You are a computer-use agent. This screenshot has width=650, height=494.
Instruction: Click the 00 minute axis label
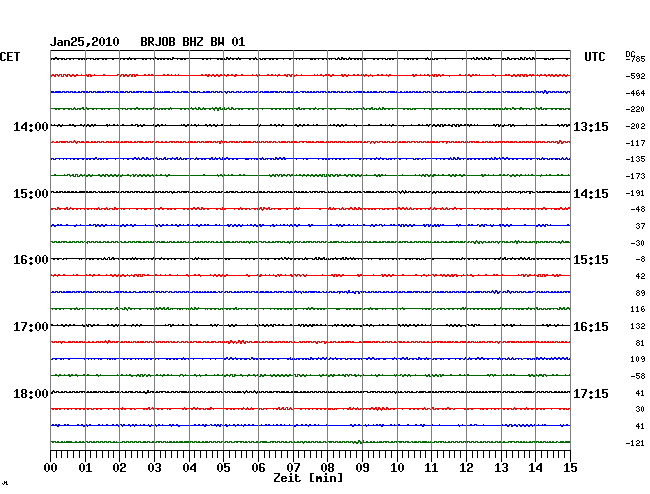[51, 468]
